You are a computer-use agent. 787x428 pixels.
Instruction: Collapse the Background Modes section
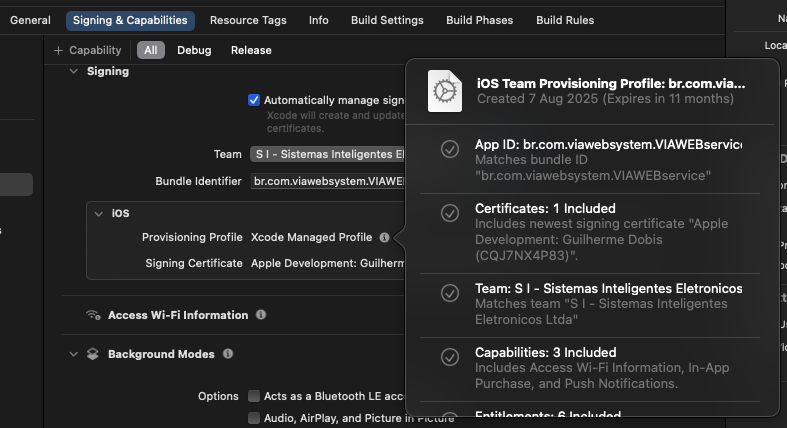74,354
